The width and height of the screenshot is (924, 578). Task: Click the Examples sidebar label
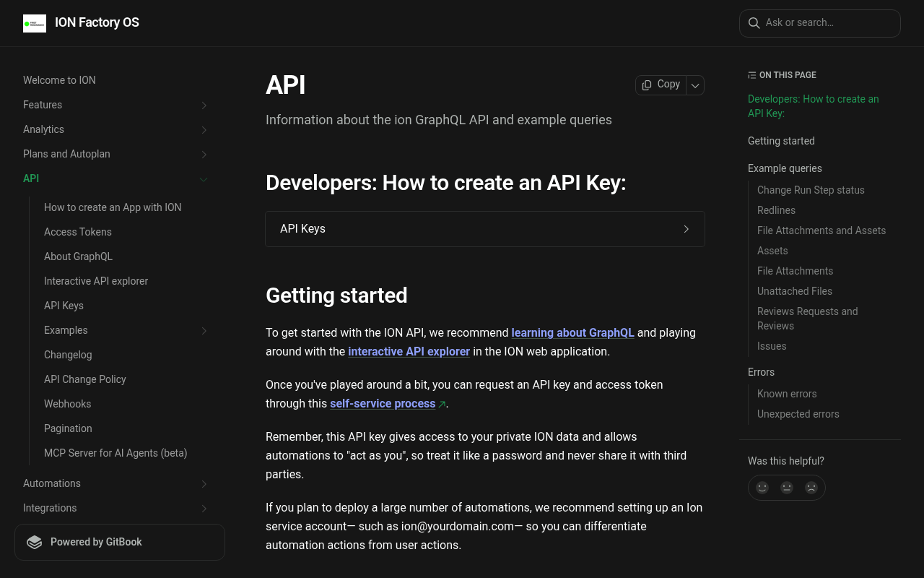[x=66, y=330]
